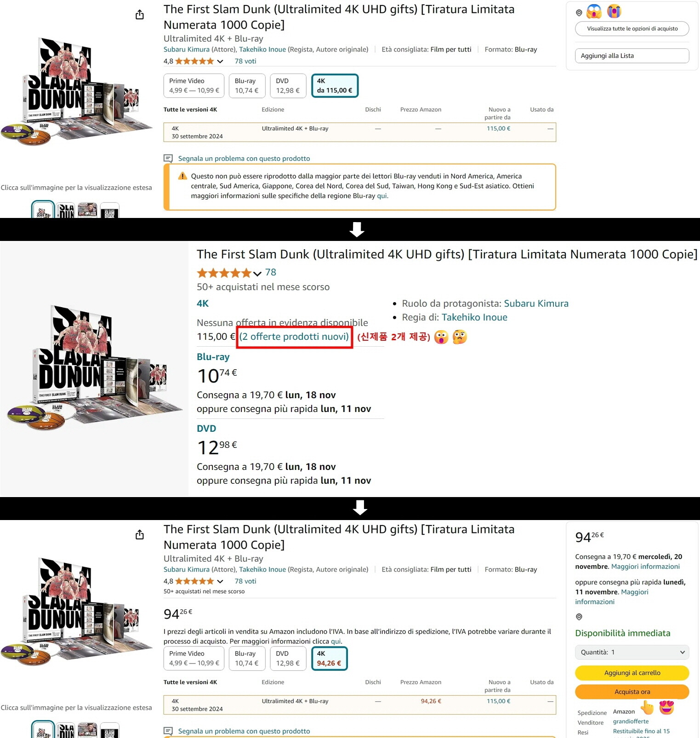Click the warning triangle icon in region notice
Screen dimensions: 700x738
(182, 176)
